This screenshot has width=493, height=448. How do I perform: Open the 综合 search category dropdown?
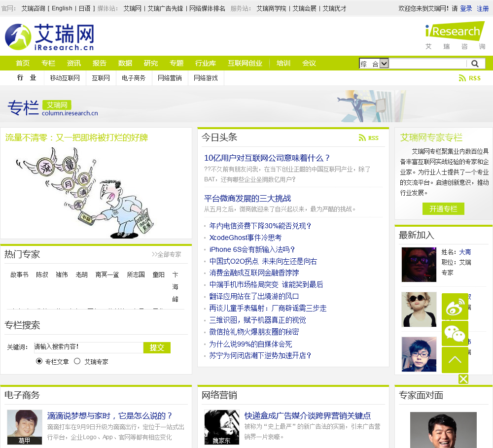click(x=374, y=64)
